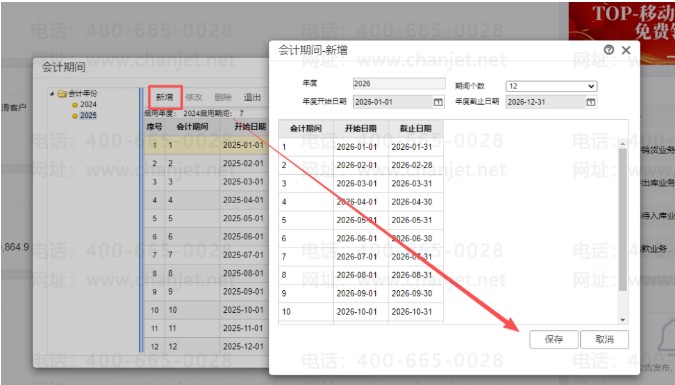Select the 2025-11-01 row in the 会计期间 window

point(207,328)
